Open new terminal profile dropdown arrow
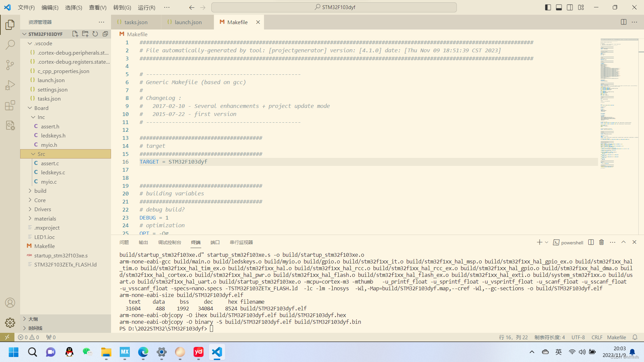 (x=547, y=242)
